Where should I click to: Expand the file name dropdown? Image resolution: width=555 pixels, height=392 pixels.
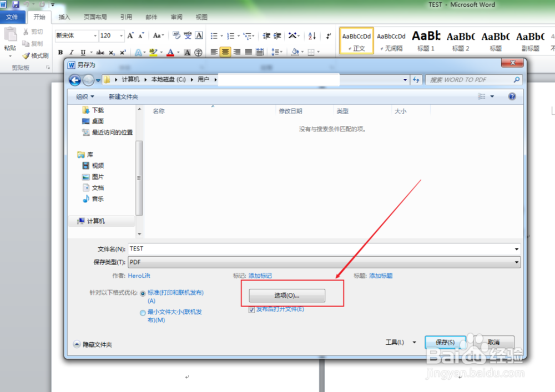tap(516, 249)
